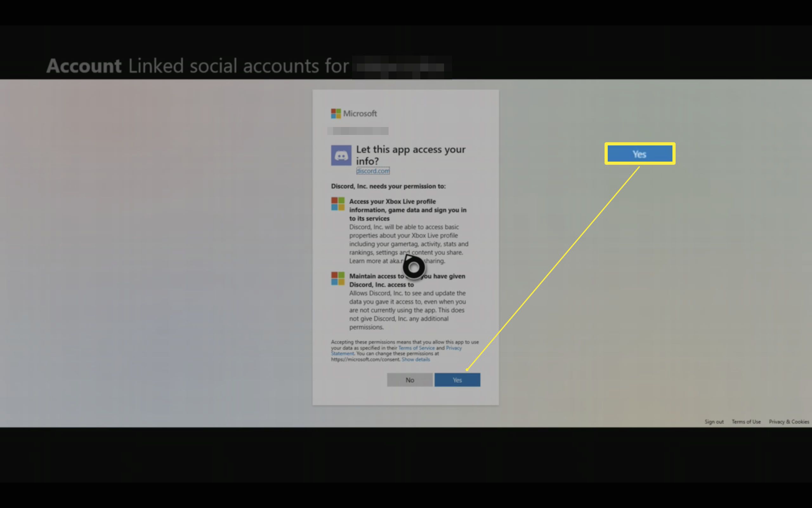Click the No button in the dialog
This screenshot has width=812, height=508.
410,380
